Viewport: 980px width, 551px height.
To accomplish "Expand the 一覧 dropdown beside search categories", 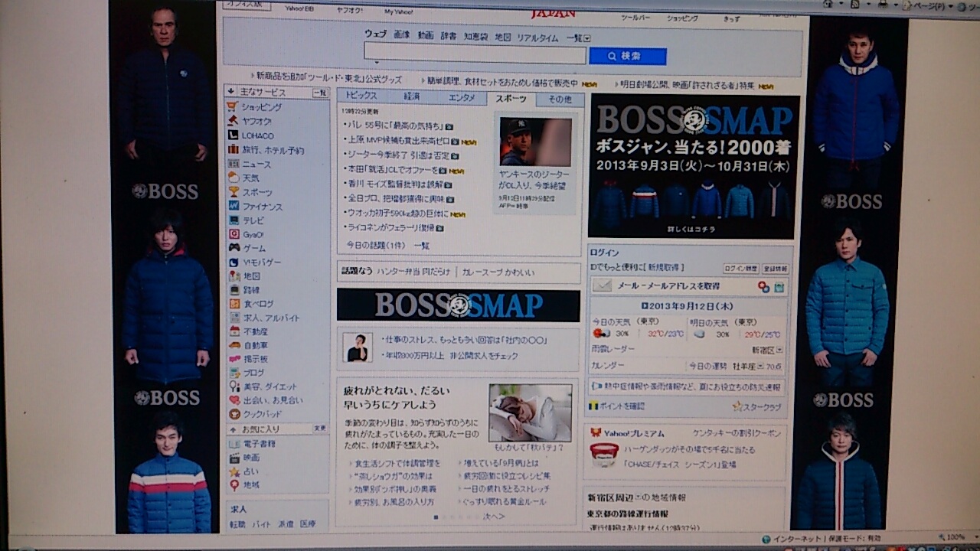I will click(x=587, y=38).
